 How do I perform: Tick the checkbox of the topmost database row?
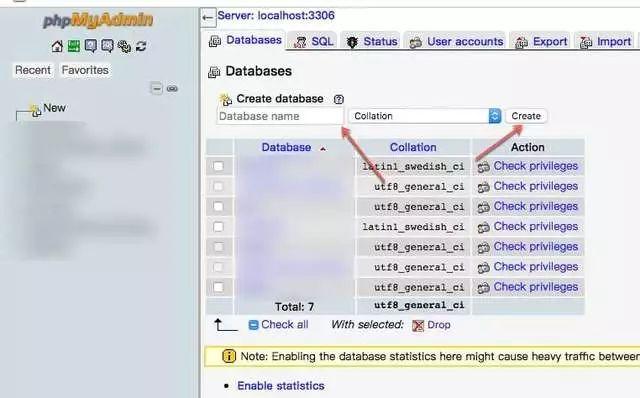[x=218, y=166]
